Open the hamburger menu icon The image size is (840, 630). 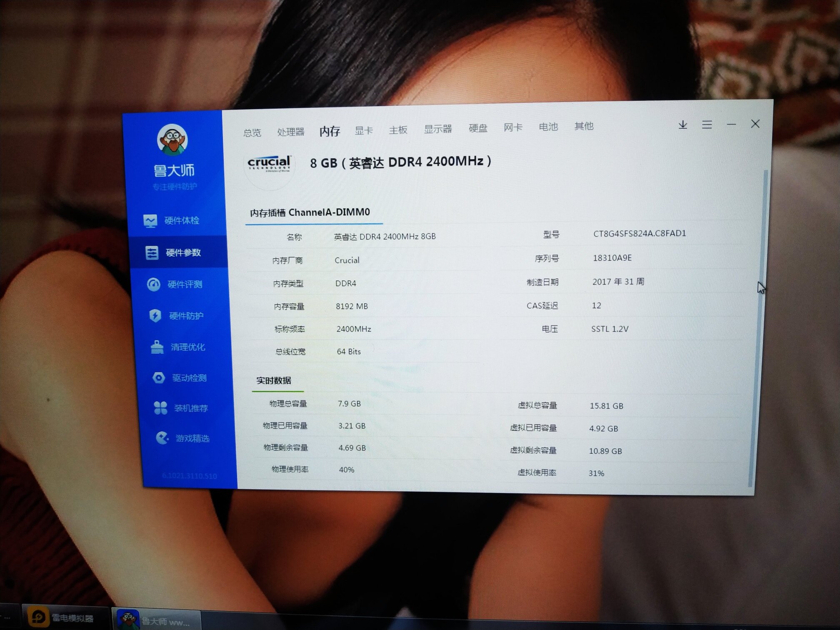[x=707, y=125]
